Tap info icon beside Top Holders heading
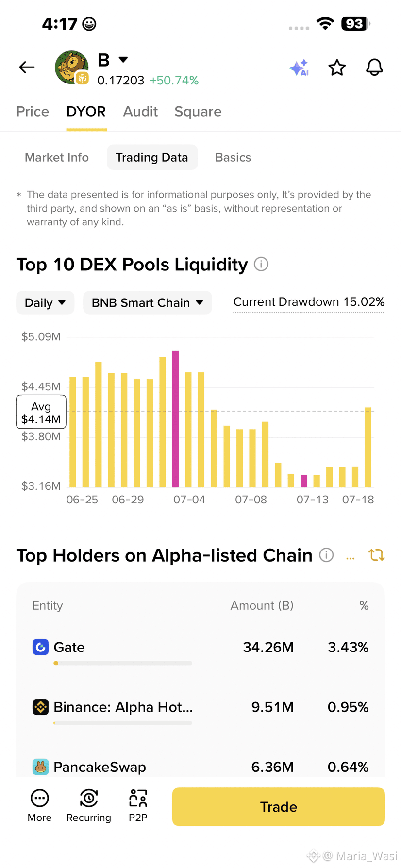Screen dimensions: 401x868 point(326,555)
